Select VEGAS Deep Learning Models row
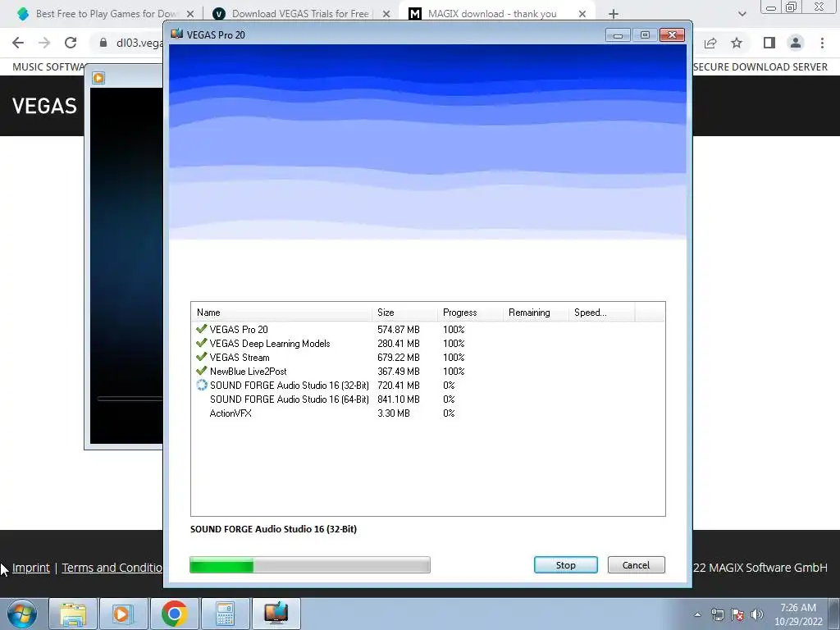Viewport: 840px width, 630px height. (x=427, y=344)
